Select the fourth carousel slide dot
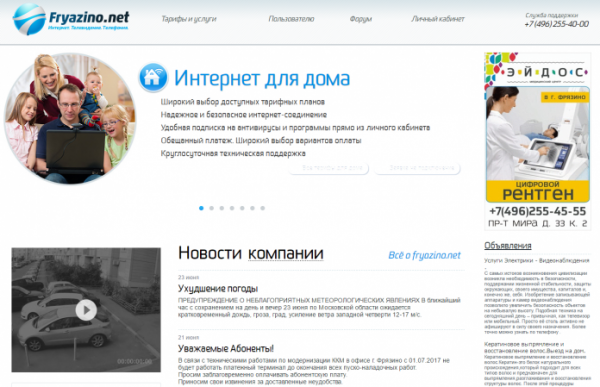The image size is (600, 387). 232,208
